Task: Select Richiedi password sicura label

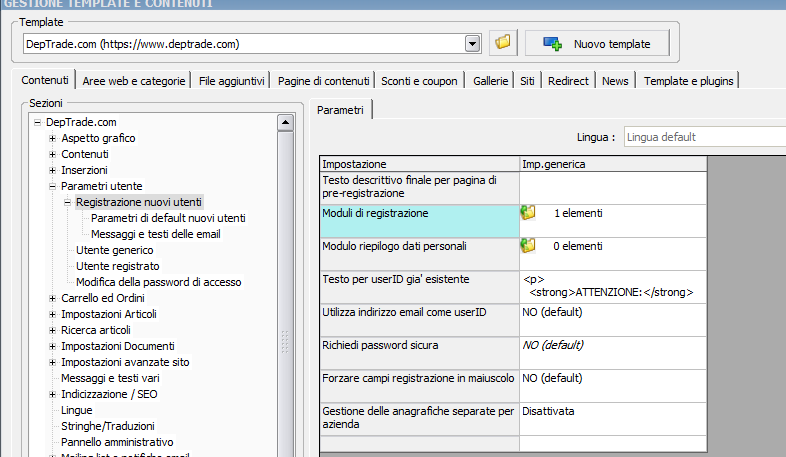Action: point(380,345)
